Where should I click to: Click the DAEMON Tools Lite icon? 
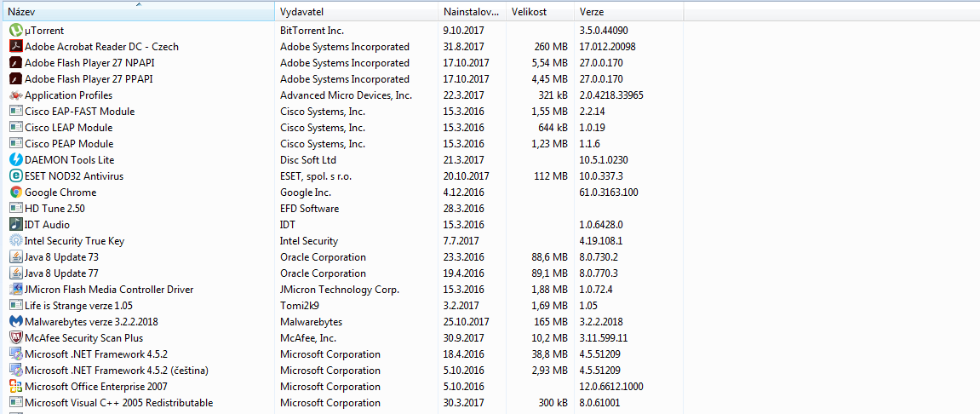point(15,160)
